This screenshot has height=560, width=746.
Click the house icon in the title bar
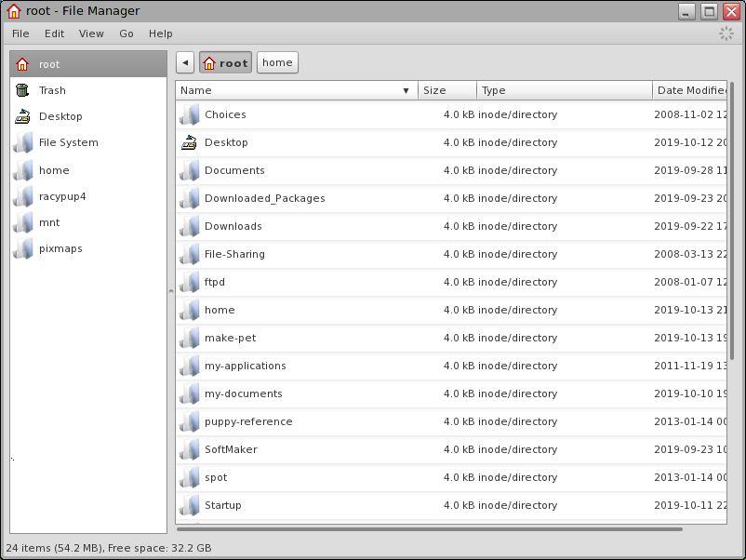[14, 10]
